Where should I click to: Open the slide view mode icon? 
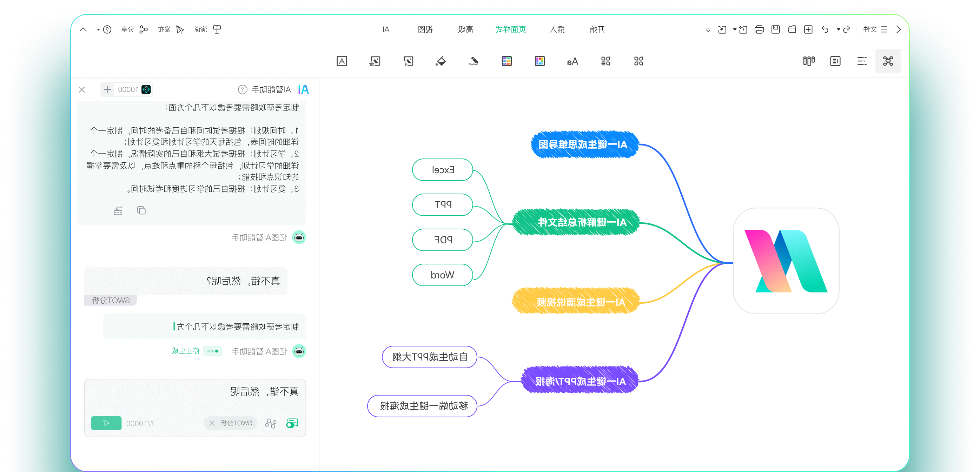835,61
